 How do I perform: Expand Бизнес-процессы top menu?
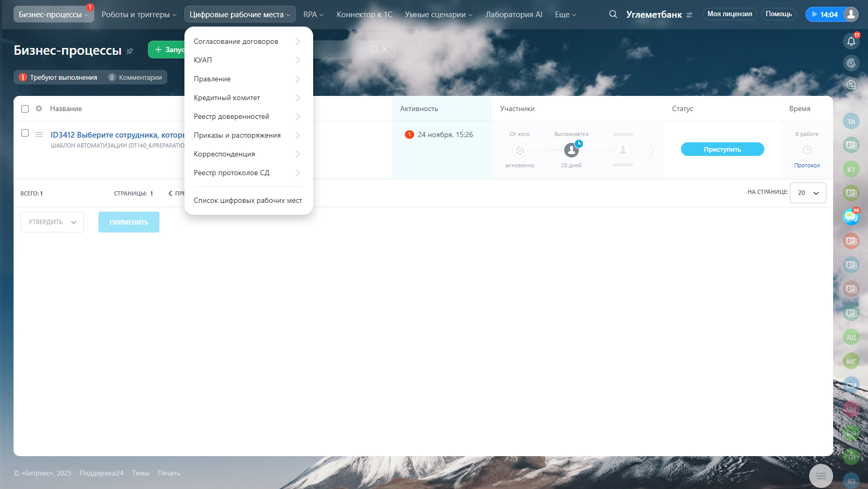(54, 14)
